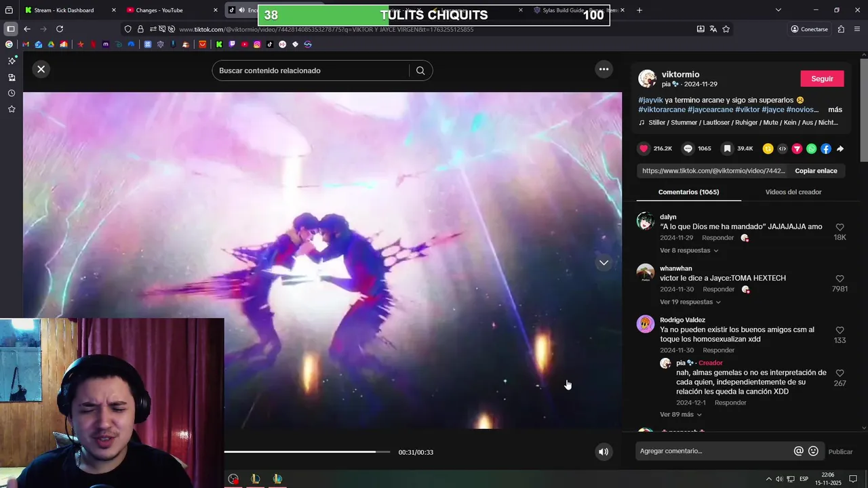Seek on the video progress bar

(x=307, y=452)
